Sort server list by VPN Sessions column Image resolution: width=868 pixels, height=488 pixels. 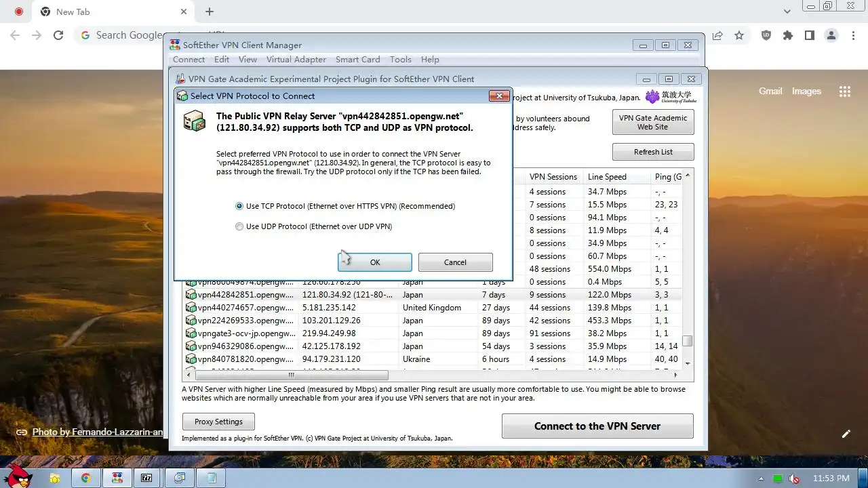coord(553,177)
